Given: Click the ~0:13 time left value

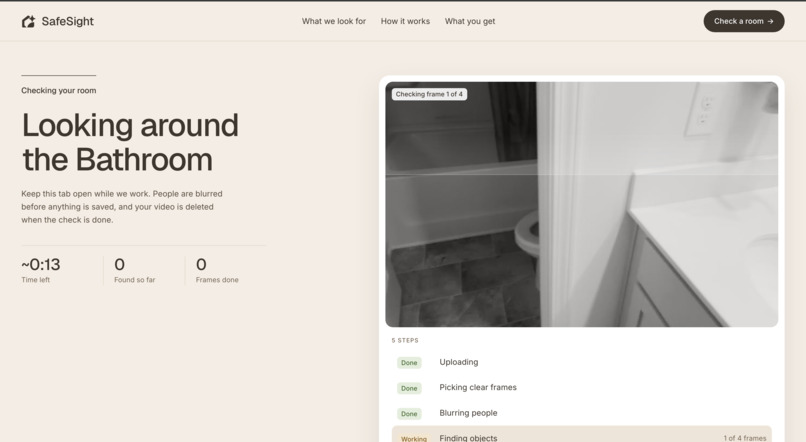Looking at the screenshot, I should coord(41,264).
